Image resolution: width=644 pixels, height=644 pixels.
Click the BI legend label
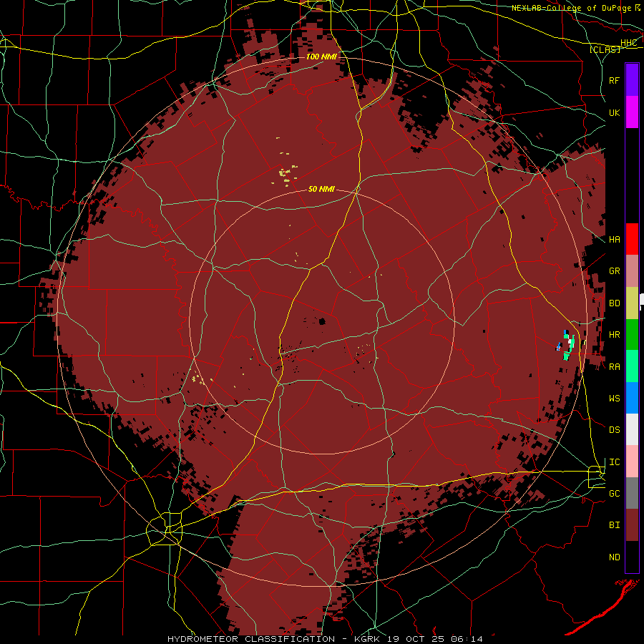(614, 525)
